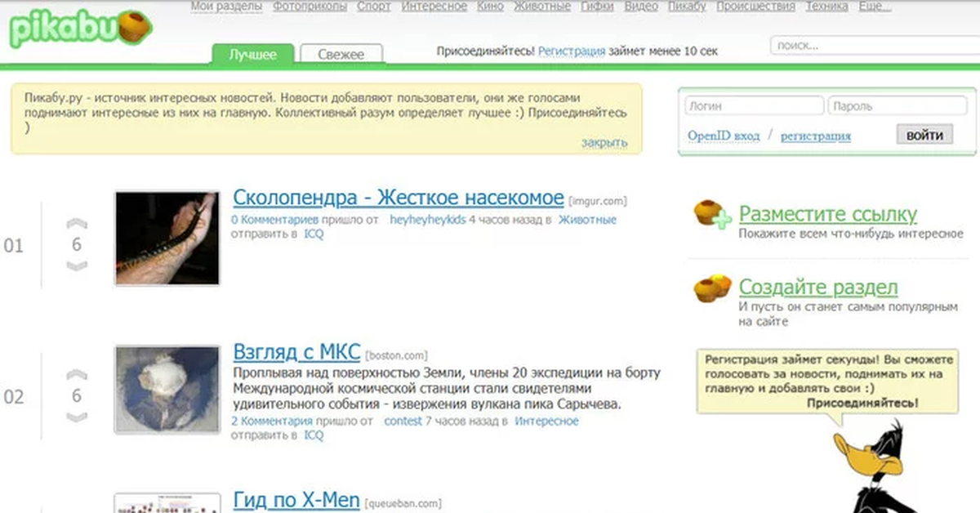Click the cupcakes icon beside Создайте раздел
980x513 pixels.
coord(713,288)
